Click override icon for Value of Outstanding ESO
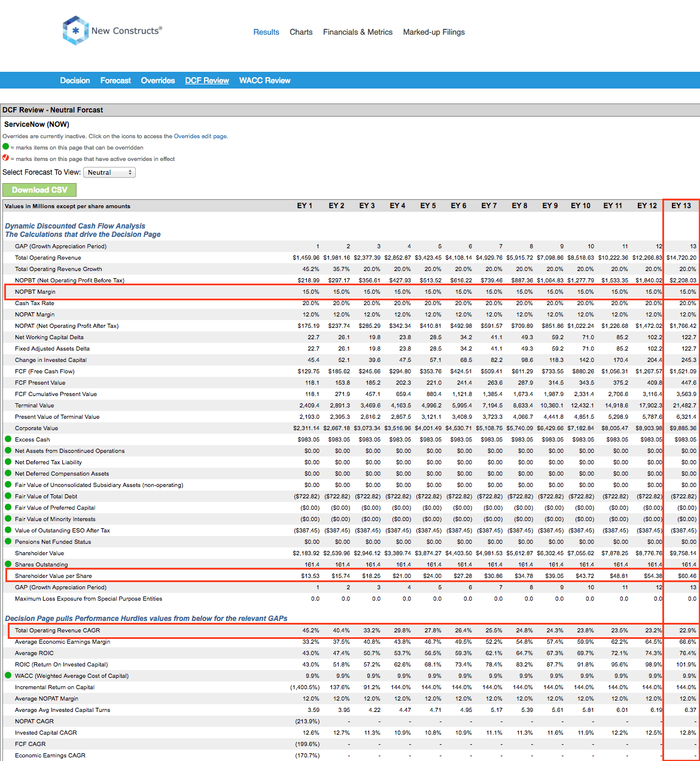700x761 pixels. pyautogui.click(x=8, y=530)
